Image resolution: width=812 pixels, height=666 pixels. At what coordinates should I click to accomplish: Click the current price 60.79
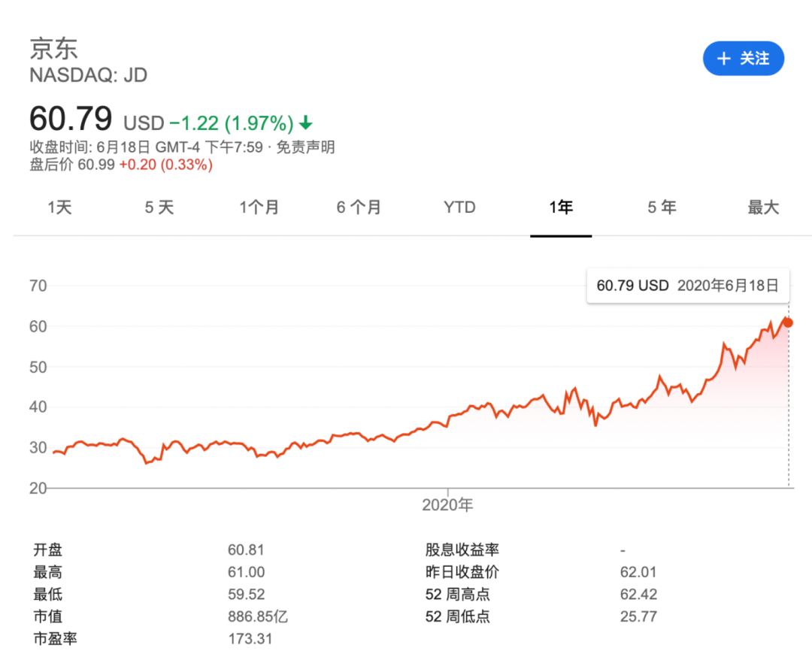[71, 118]
